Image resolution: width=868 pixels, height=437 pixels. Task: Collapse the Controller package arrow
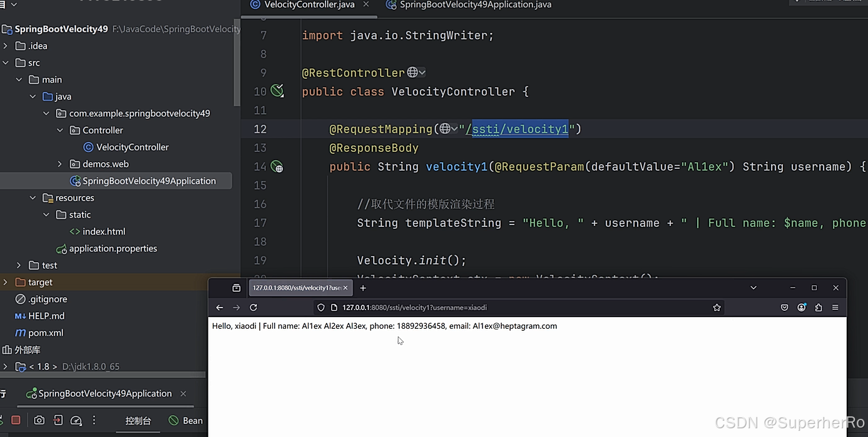point(60,130)
